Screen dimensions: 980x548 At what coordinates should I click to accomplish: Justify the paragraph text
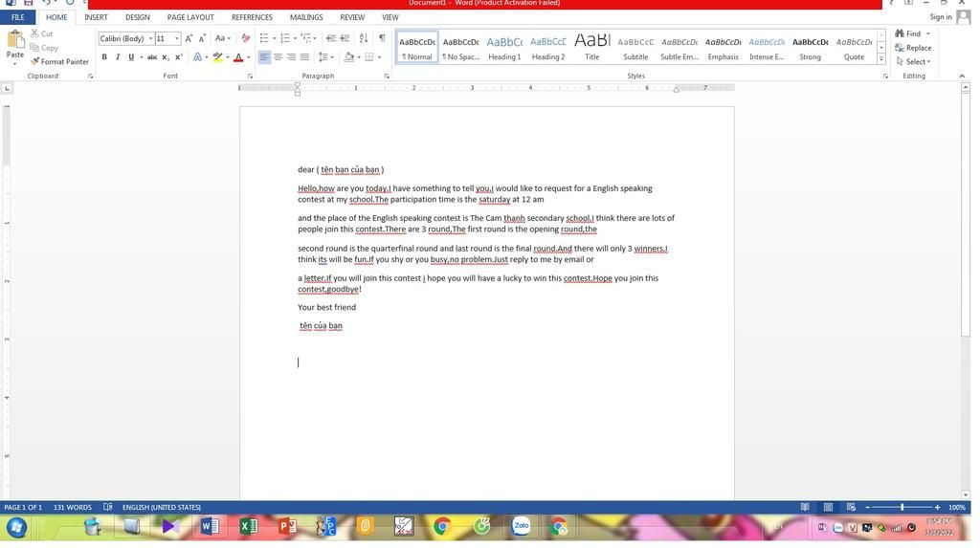pyautogui.click(x=304, y=56)
